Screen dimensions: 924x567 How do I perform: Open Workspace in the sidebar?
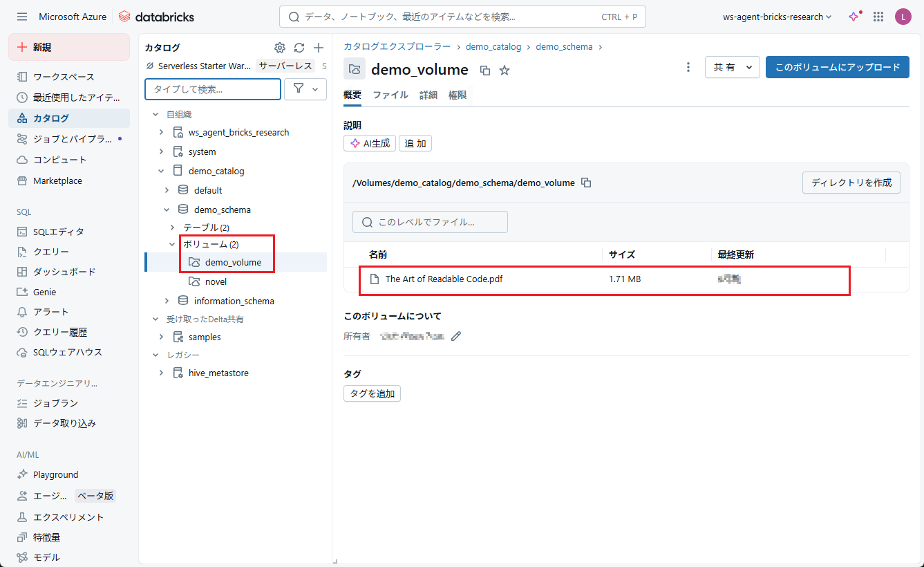(69, 77)
